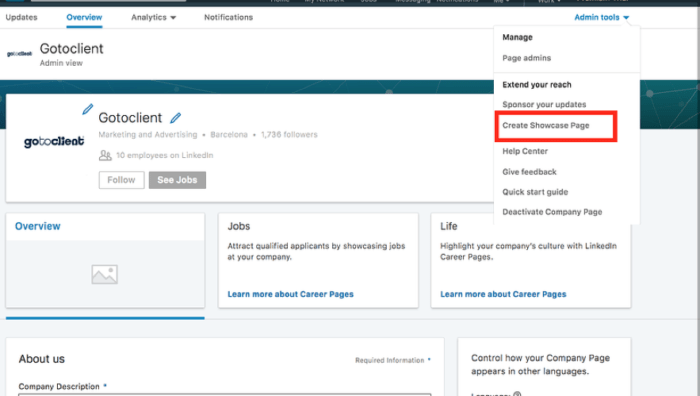
Task: Open the Updates tab
Action: click(21, 17)
